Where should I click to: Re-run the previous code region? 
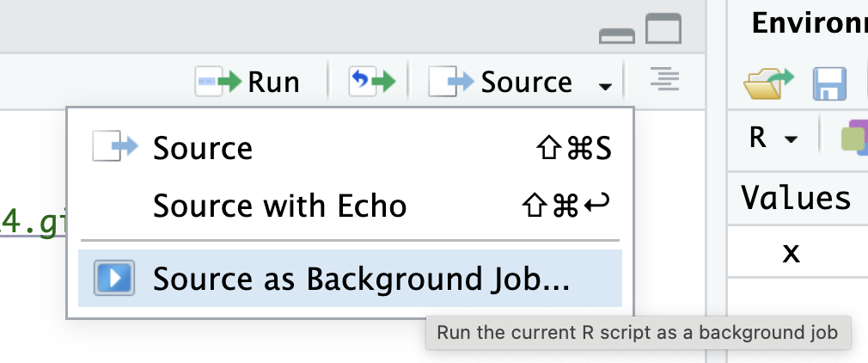point(371,82)
